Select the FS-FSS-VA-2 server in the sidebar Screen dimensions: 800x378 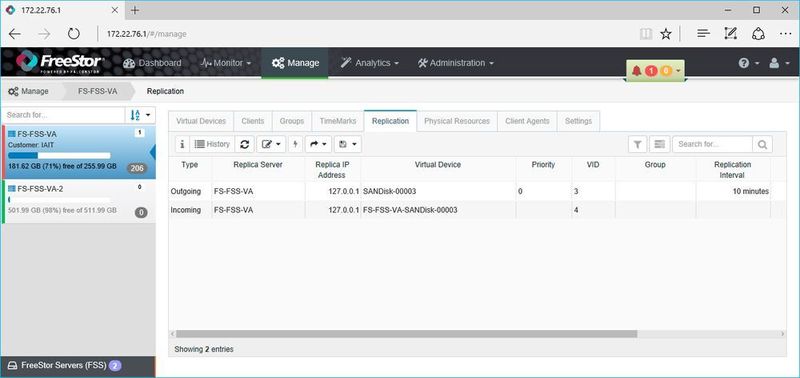[x=79, y=201]
